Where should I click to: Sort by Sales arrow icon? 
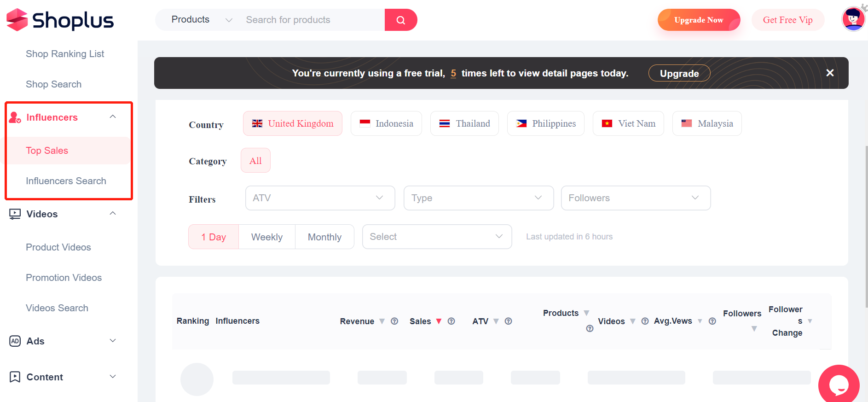pos(439,321)
